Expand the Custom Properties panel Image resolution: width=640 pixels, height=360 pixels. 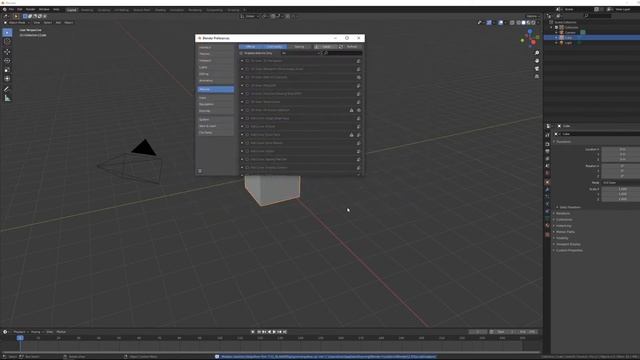[x=568, y=250]
